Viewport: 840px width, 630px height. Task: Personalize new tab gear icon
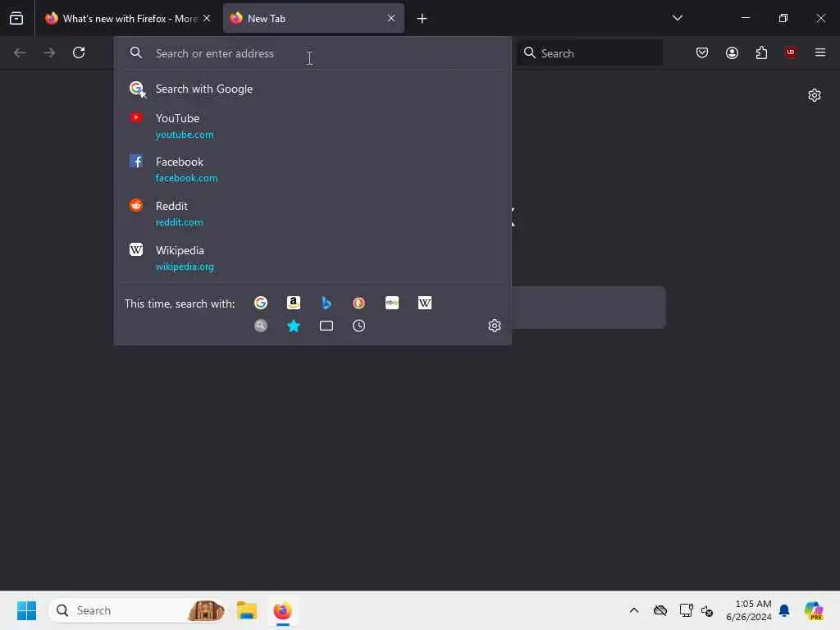(815, 95)
